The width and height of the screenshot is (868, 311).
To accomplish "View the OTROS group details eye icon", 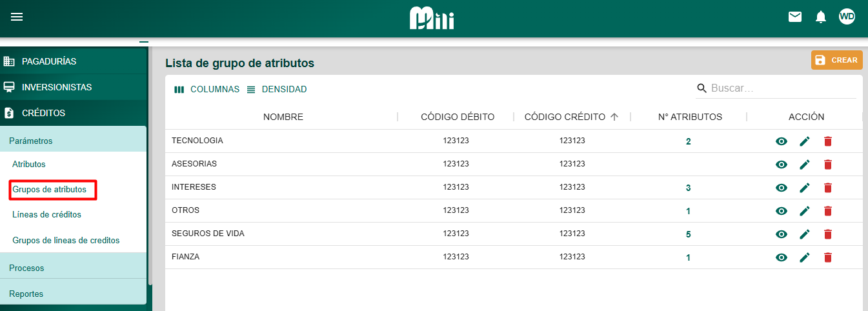I will pos(782,211).
